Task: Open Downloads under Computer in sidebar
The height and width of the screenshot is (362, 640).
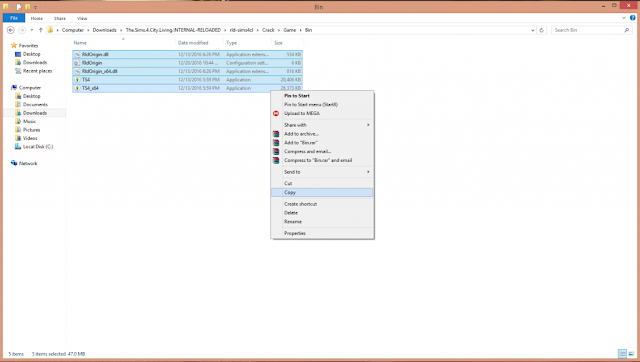Action: (35, 113)
